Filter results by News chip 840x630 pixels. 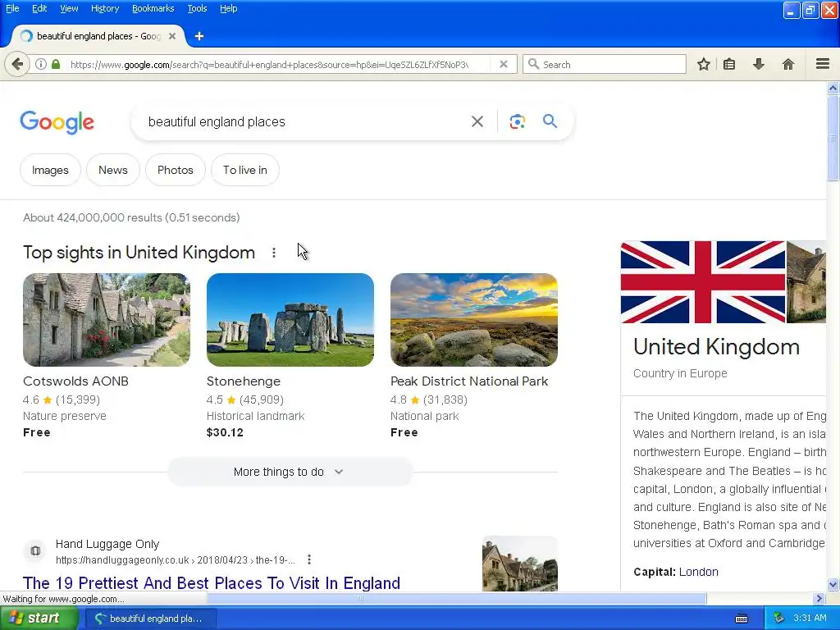pyautogui.click(x=113, y=170)
